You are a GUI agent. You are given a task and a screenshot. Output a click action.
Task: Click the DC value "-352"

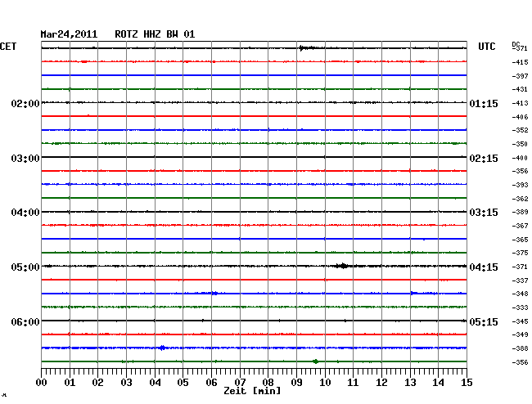(x=520, y=130)
